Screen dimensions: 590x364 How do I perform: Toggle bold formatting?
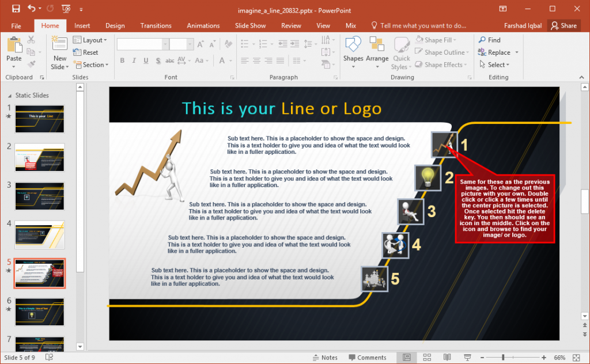point(122,60)
